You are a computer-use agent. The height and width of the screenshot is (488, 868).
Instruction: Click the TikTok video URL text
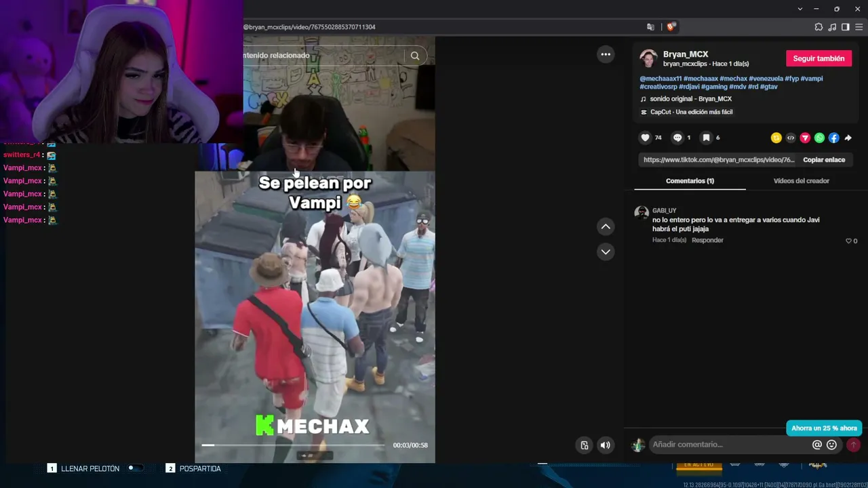pos(719,160)
